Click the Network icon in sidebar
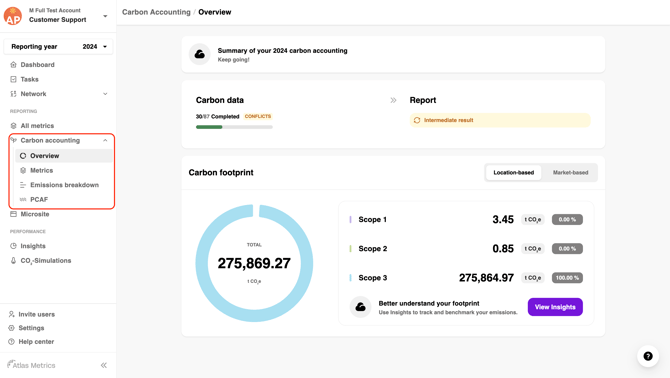670x378 pixels. (x=13, y=94)
